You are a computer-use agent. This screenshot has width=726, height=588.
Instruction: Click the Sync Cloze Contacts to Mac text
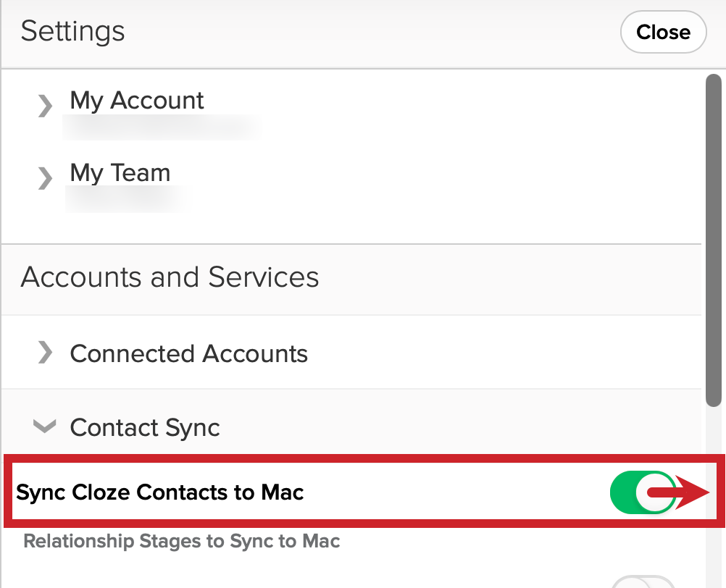tap(159, 492)
